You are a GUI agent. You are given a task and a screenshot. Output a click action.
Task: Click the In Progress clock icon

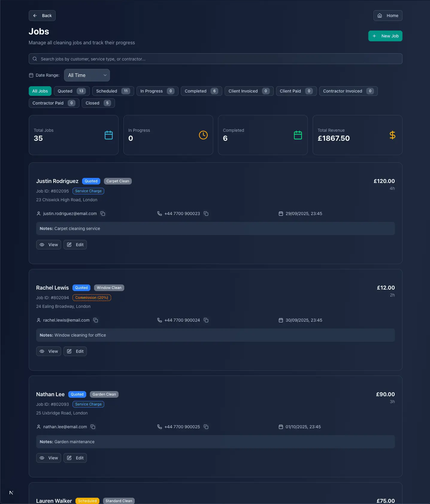click(x=203, y=135)
